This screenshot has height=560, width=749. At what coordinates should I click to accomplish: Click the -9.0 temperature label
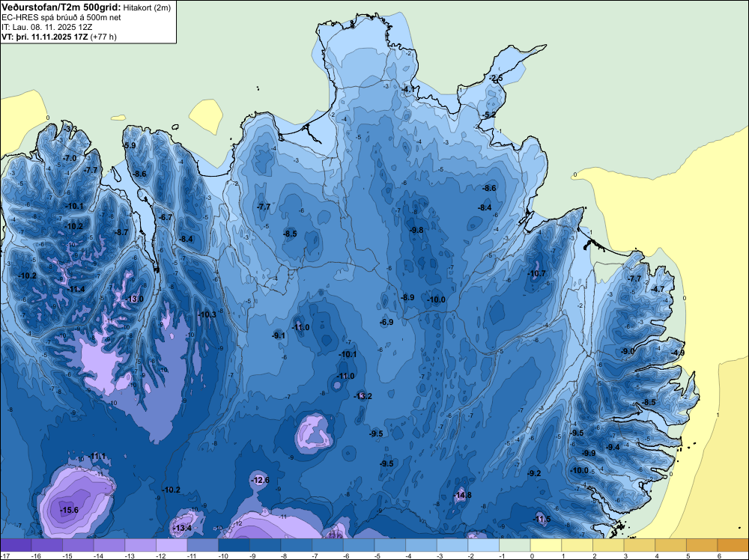click(x=628, y=351)
